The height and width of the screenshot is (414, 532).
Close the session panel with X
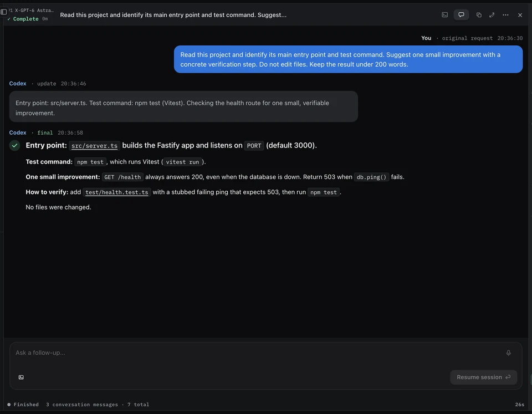point(520,14)
